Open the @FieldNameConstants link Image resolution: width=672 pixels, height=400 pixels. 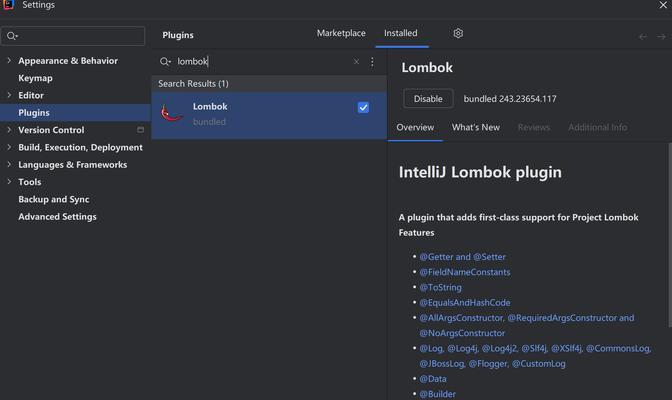click(465, 272)
